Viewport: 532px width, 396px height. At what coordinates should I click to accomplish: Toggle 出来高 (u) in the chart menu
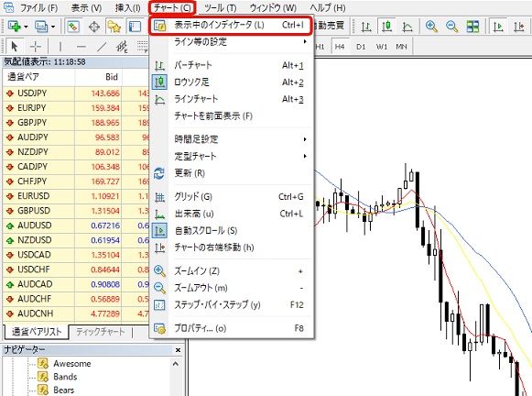231,214
